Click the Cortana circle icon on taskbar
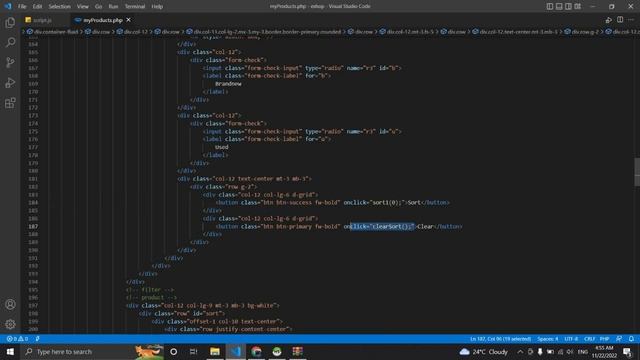The height and width of the screenshot is (360, 640). click(x=173, y=351)
